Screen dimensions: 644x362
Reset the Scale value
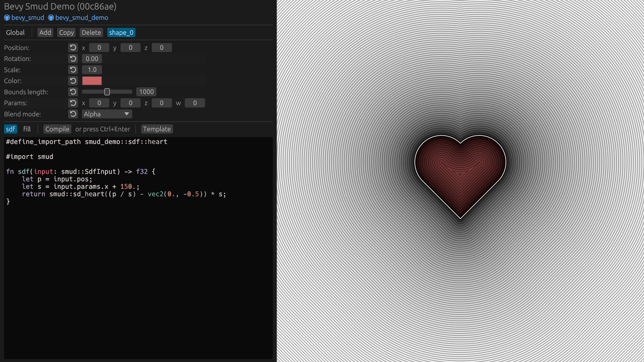point(73,70)
